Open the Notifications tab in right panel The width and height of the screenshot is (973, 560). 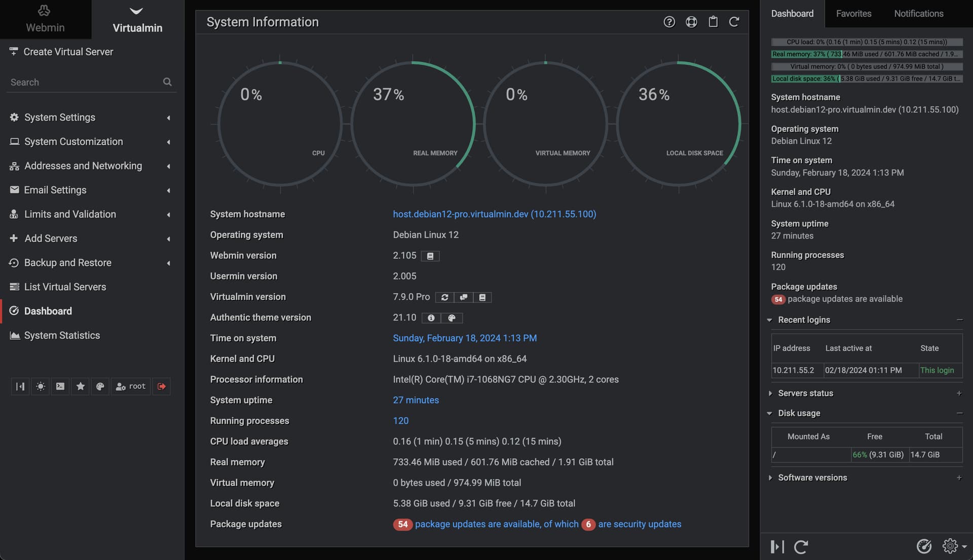coord(918,14)
